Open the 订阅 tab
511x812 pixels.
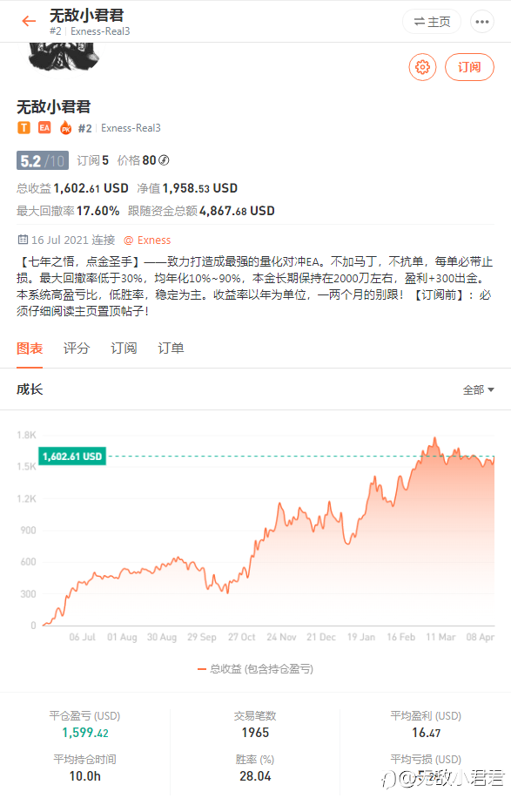124,348
